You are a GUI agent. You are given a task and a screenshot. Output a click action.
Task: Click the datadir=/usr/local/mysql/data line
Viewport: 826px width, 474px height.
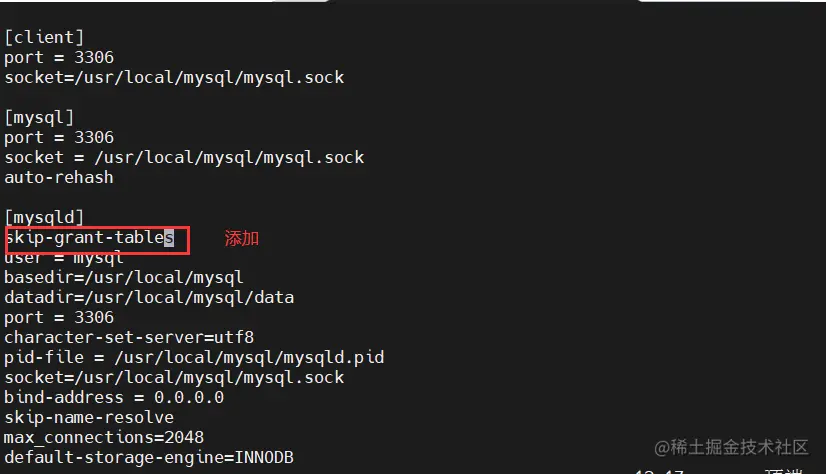(x=149, y=297)
